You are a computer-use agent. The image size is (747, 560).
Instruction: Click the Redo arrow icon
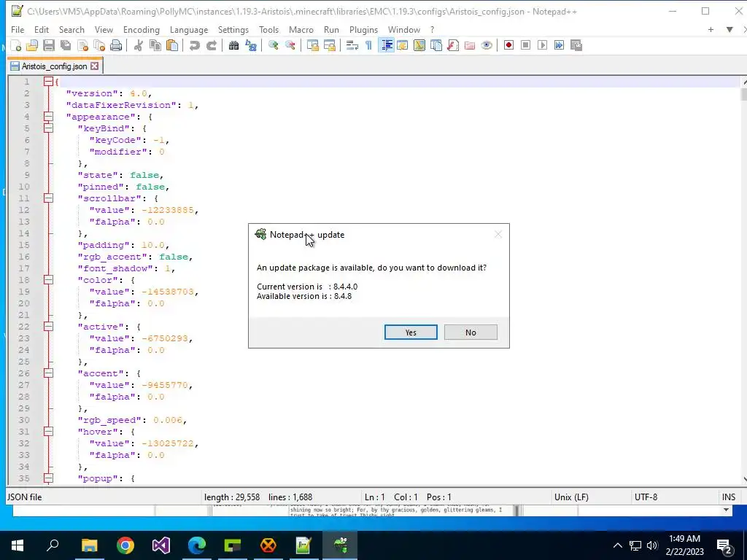pos(211,46)
